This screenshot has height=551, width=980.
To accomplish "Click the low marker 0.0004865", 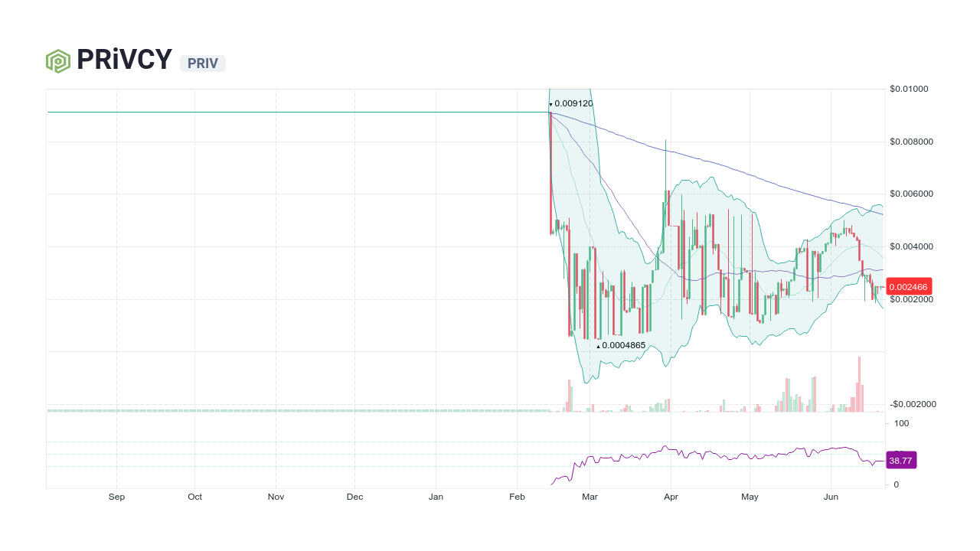I will (x=621, y=345).
